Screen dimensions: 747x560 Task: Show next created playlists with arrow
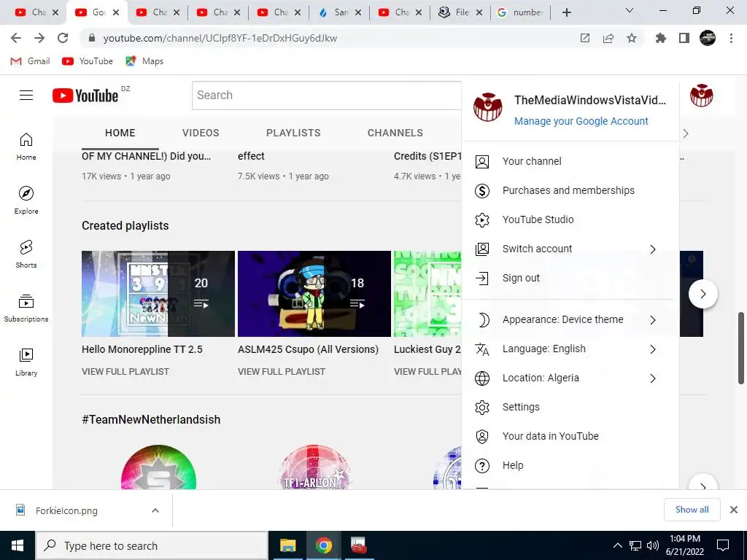tap(703, 294)
